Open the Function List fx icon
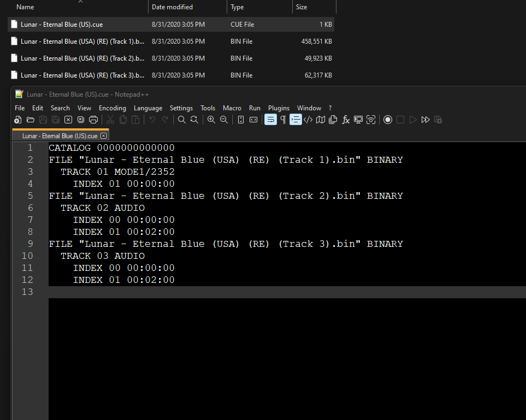 [x=346, y=120]
